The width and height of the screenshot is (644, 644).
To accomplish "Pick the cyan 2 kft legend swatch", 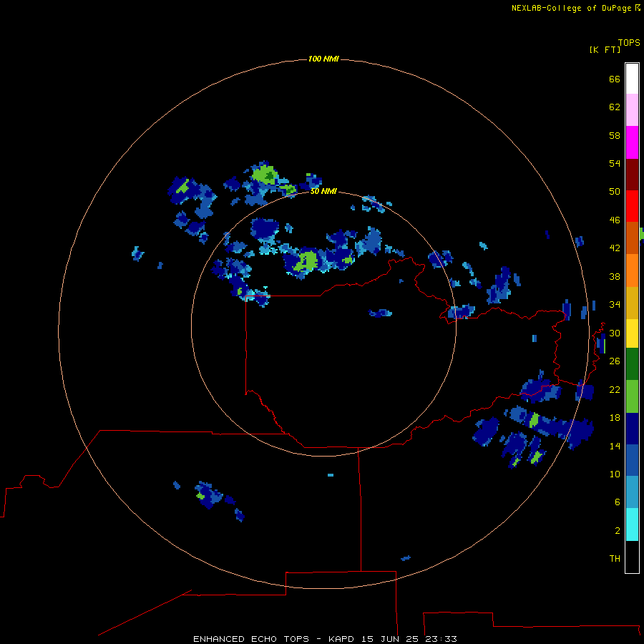I will pyautogui.click(x=632, y=524).
